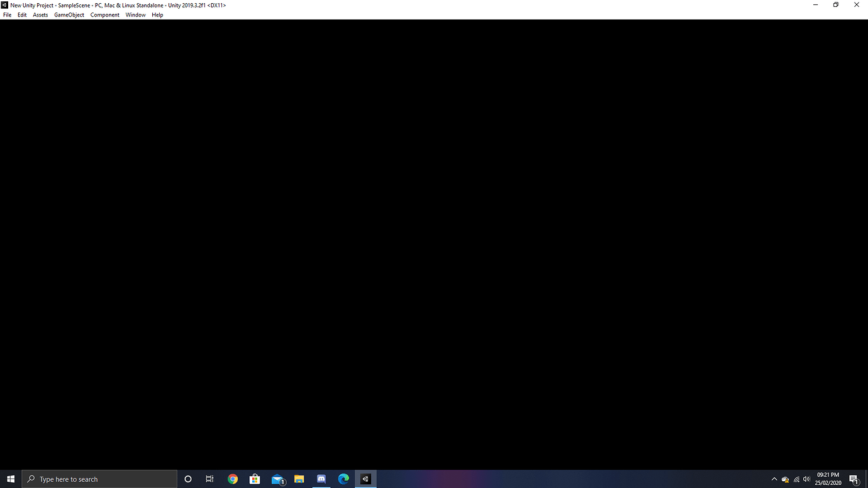Open the GameObject menu
This screenshot has width=868, height=488.
pos(69,14)
